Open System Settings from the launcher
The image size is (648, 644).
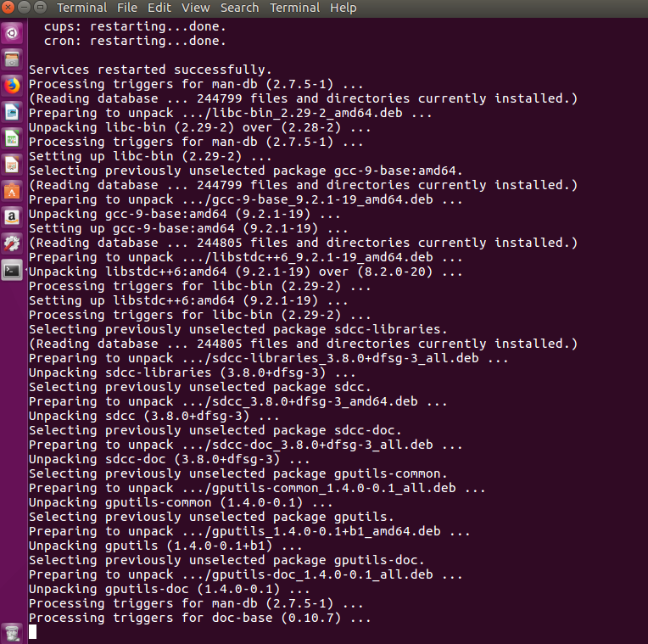[x=12, y=244]
